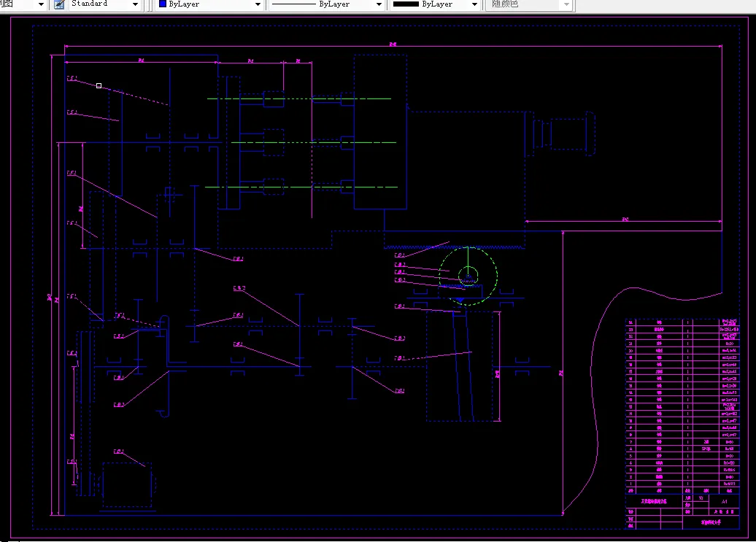Open the Table Style manager icon
Screen dimensions: 756x542
click(x=59, y=4)
